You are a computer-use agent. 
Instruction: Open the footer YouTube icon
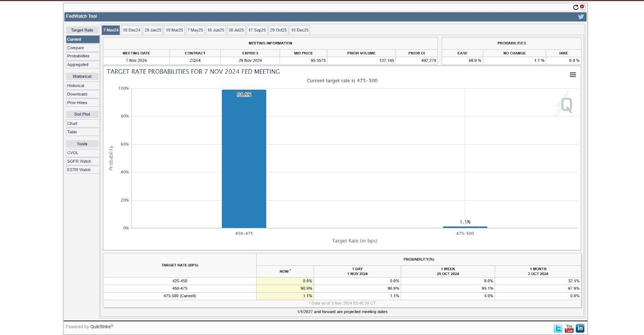(x=569, y=329)
